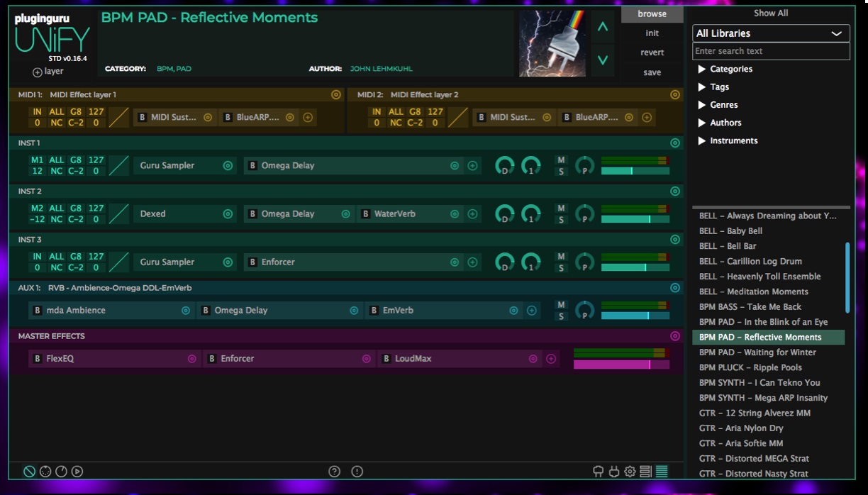Open the MIDI 1 layer header circle menu

tap(336, 94)
